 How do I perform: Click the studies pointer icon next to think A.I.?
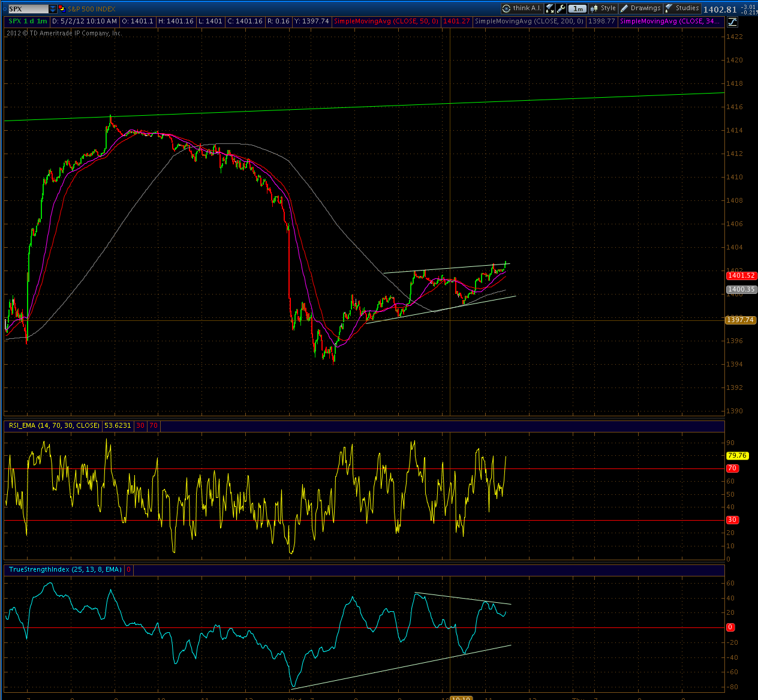550,8
